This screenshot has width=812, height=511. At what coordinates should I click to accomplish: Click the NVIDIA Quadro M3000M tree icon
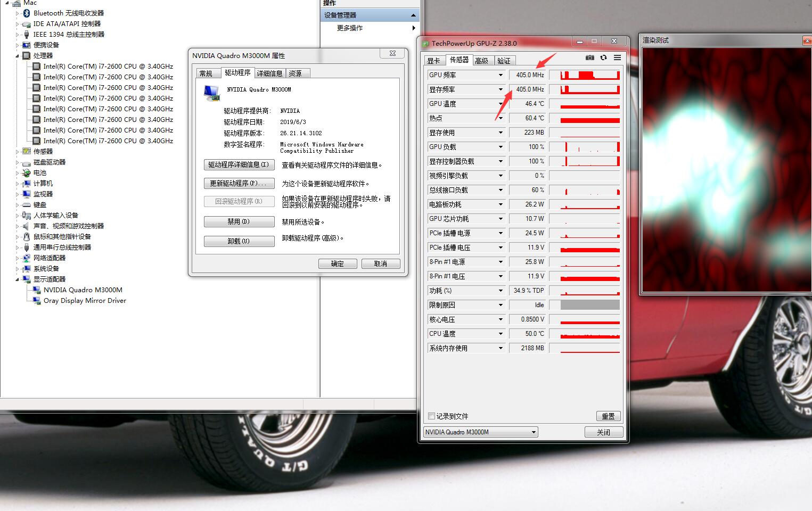pos(37,290)
